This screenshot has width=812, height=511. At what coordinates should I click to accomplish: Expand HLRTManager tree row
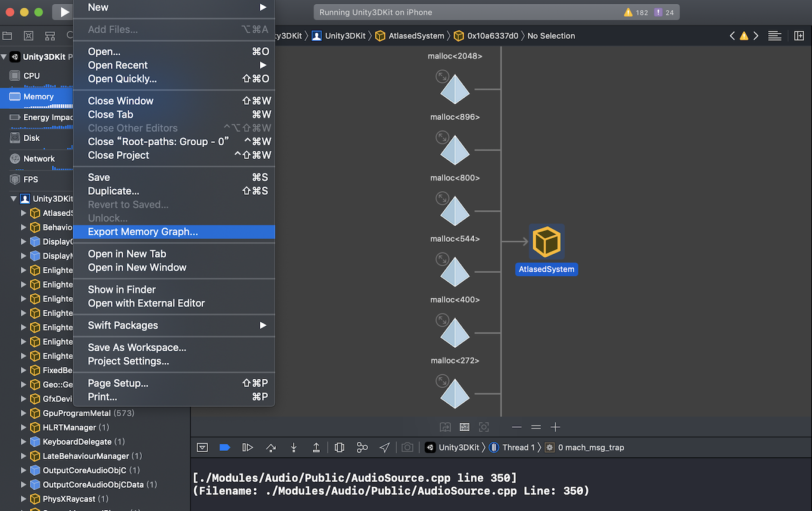click(x=24, y=427)
